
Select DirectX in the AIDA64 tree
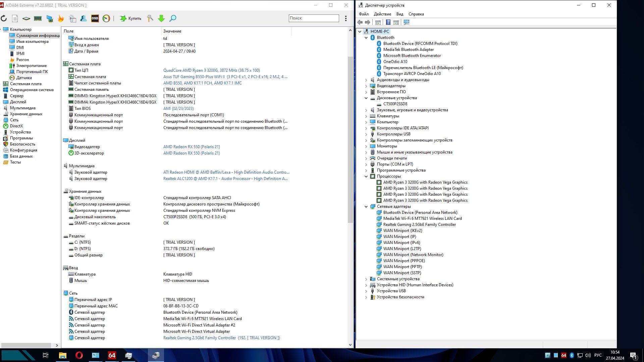(x=16, y=126)
